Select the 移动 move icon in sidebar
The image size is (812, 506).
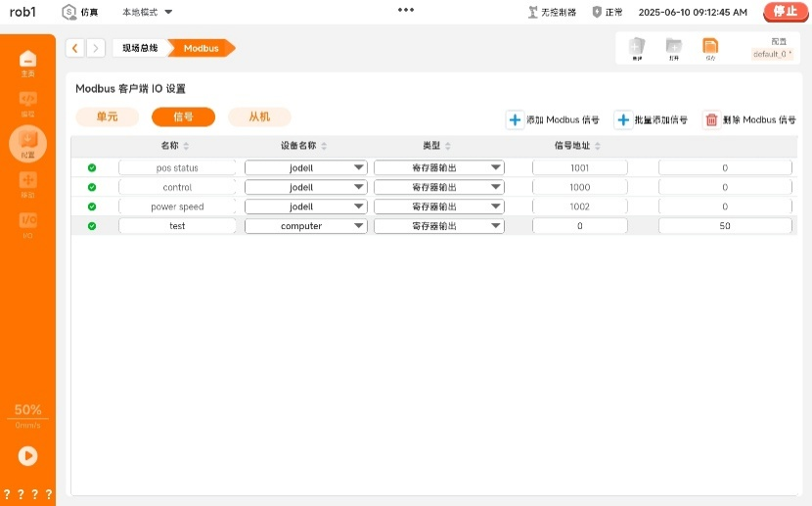27,183
